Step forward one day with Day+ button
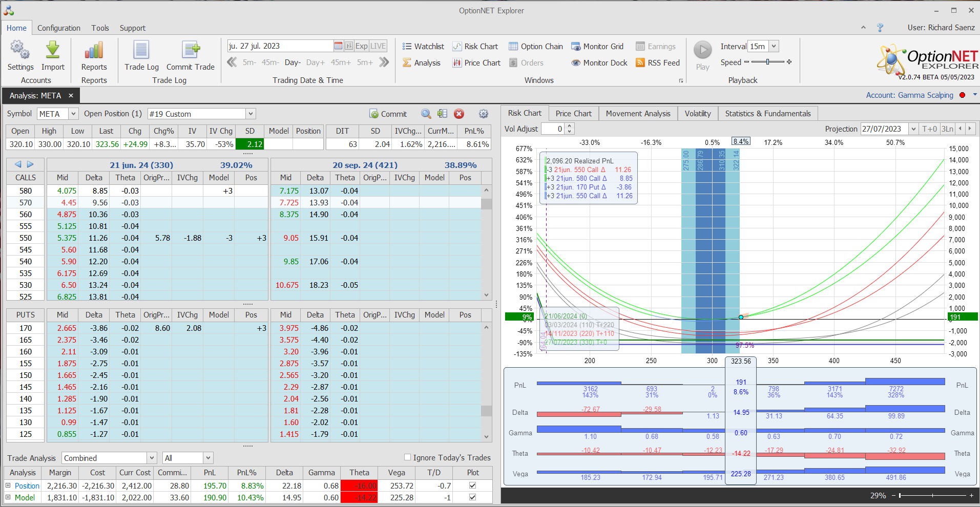Viewport: 980px width, 507px height. [316, 62]
